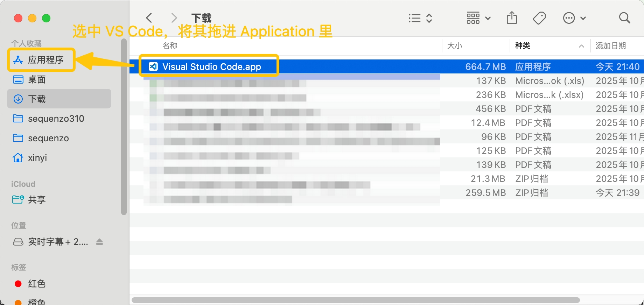Screen dimensions: 644x305
Task: Select the 236 KB xlsx file row
Action: click(387, 95)
